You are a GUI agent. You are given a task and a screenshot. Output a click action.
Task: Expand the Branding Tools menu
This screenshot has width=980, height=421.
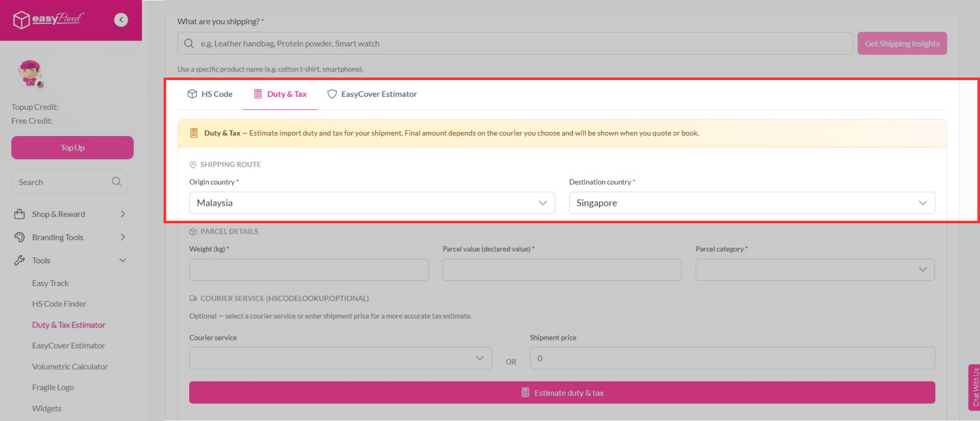tap(123, 237)
